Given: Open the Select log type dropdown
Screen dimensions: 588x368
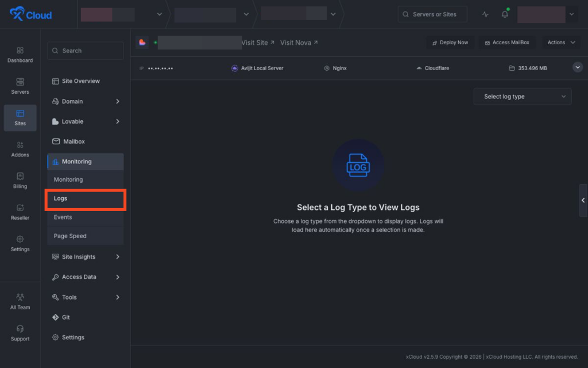Looking at the screenshot, I should click(x=523, y=97).
